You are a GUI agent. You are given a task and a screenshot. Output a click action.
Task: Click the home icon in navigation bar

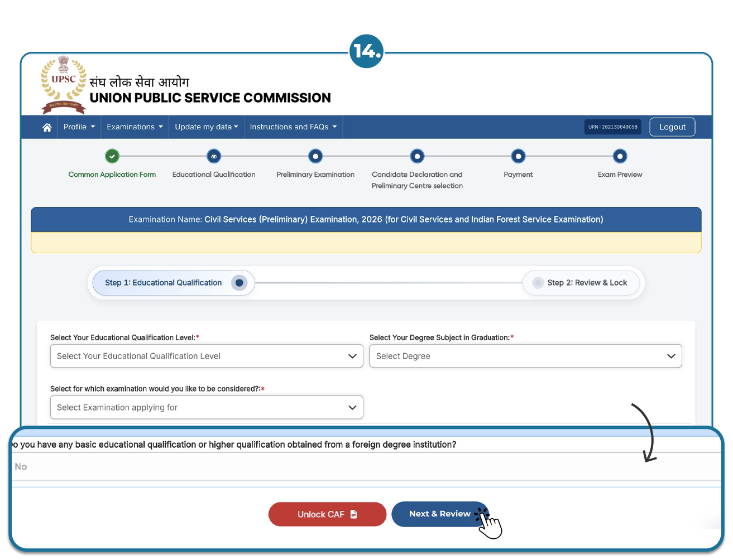pos(47,127)
